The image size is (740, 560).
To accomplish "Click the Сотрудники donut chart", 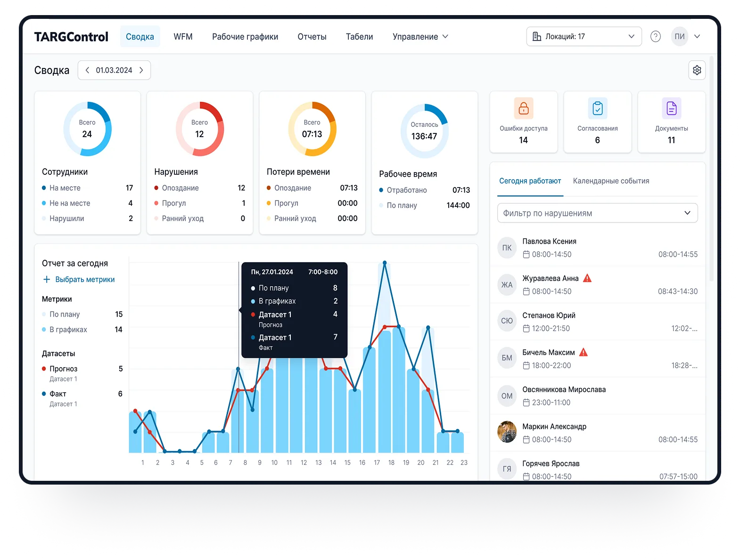I will pos(87,129).
